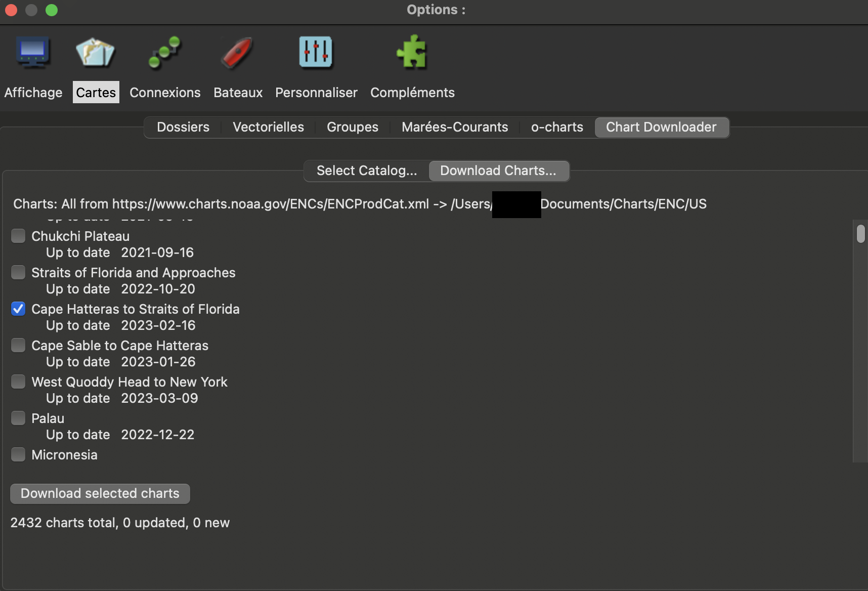Viewport: 868px width, 591px height.
Task: Tick the Palau chart checkbox
Action: (x=18, y=418)
